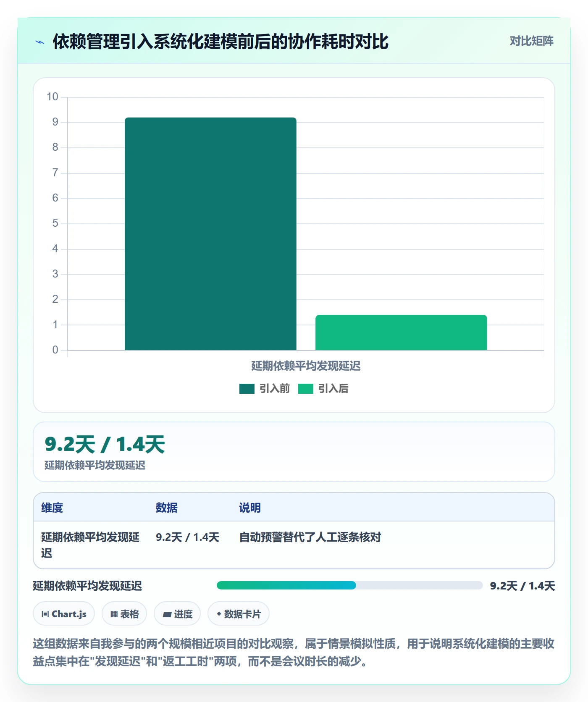The height and width of the screenshot is (702, 588).
Task: Click the cell 自动预警替代了人工逐条核对
Action: [310, 537]
